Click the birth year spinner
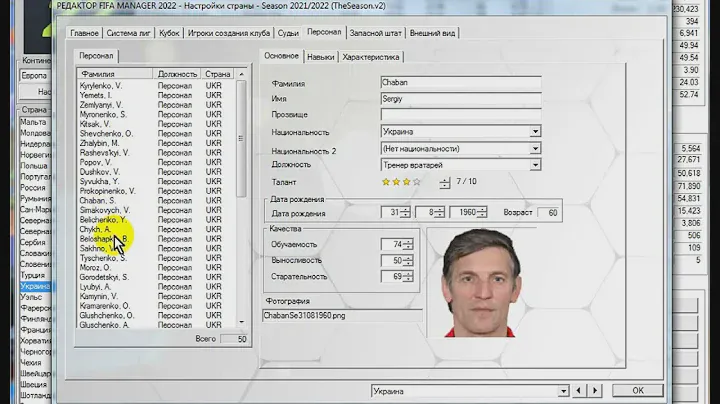720x404 pixels. pos(482,212)
